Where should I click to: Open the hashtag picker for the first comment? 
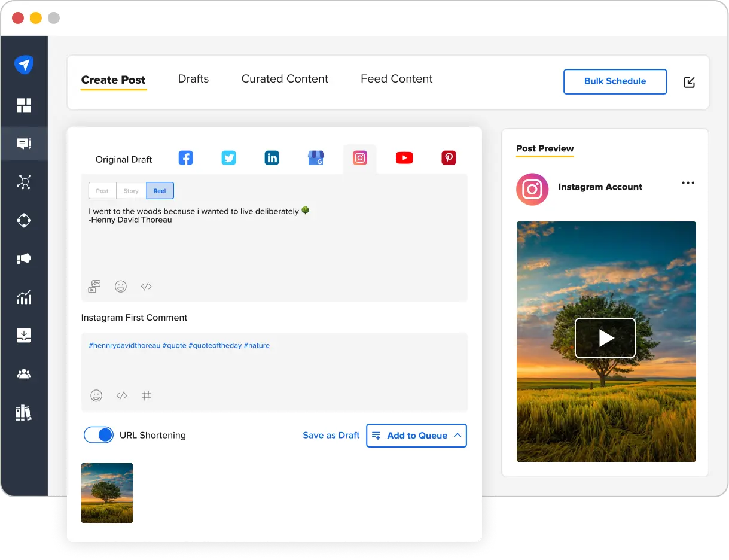pos(147,395)
